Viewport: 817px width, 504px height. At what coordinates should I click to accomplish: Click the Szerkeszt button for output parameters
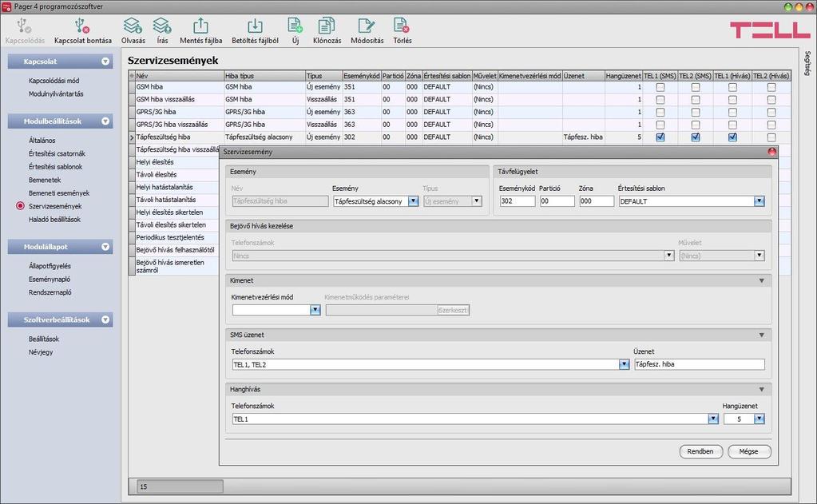[453, 310]
